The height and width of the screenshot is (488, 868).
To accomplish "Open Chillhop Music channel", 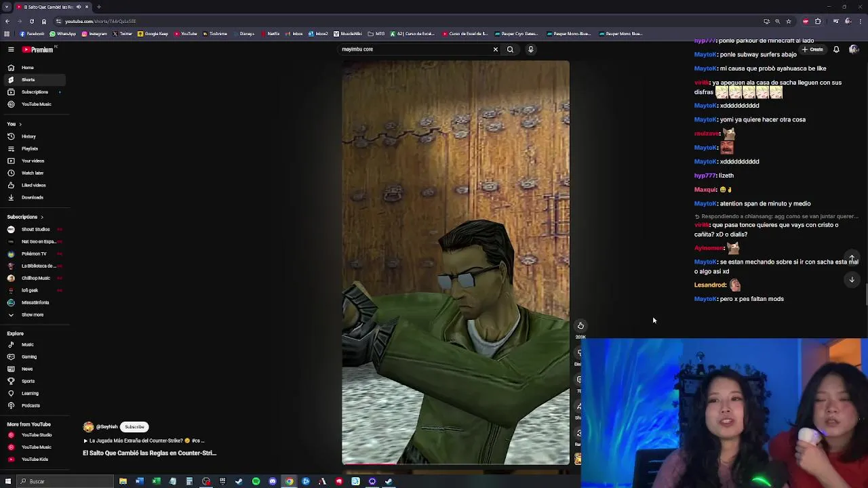I will (34, 278).
